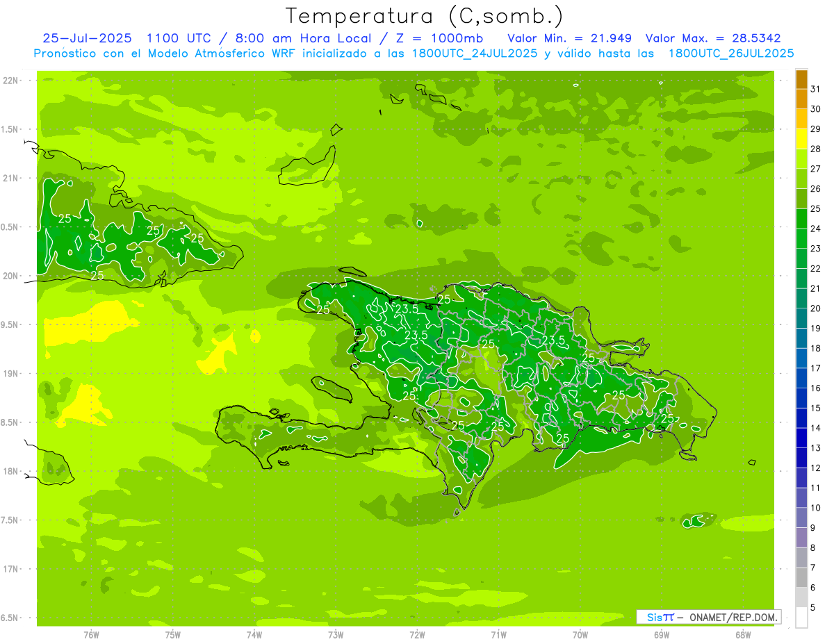Click the 72W longitude axis label
This screenshot has height=644, width=834.
pos(417,635)
